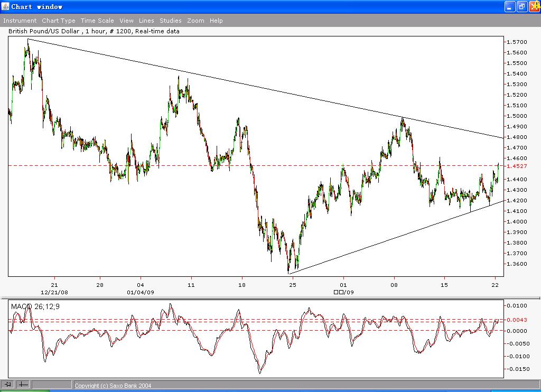Click the 12/21/08 date label
Screen dimensions: 541x392
pos(54,292)
